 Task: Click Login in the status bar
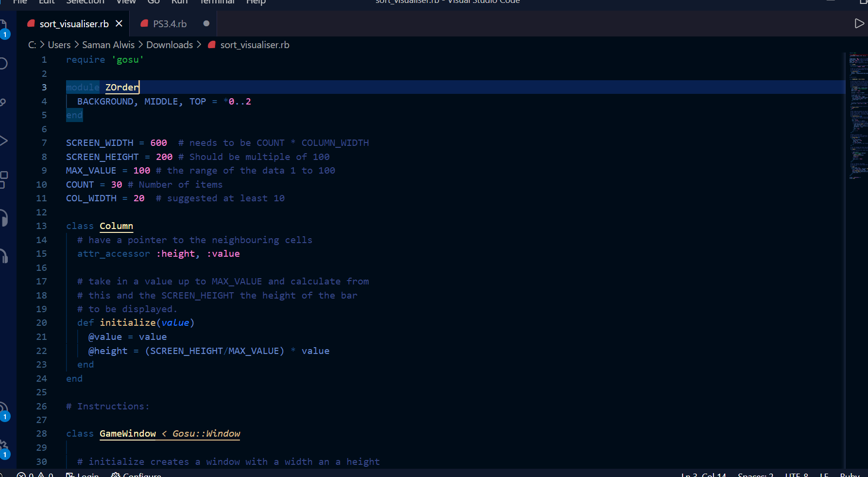[83, 475]
